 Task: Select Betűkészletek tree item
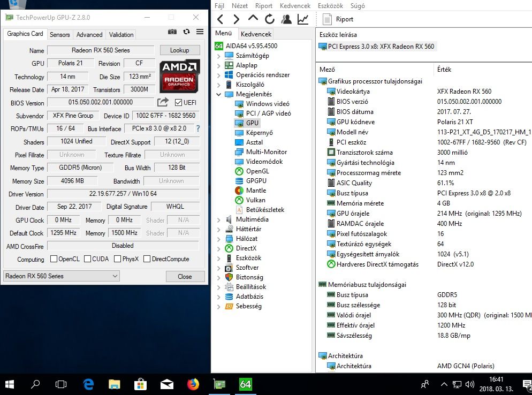point(264,210)
